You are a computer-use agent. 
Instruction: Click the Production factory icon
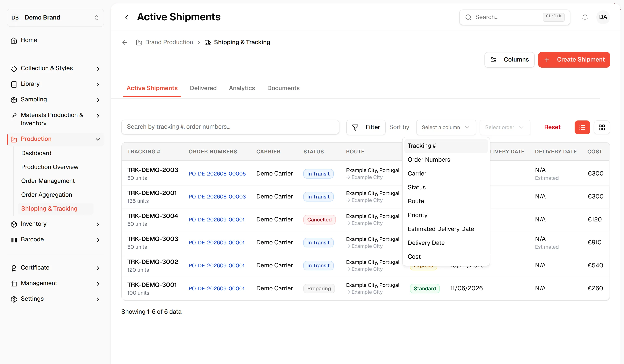pyautogui.click(x=14, y=139)
